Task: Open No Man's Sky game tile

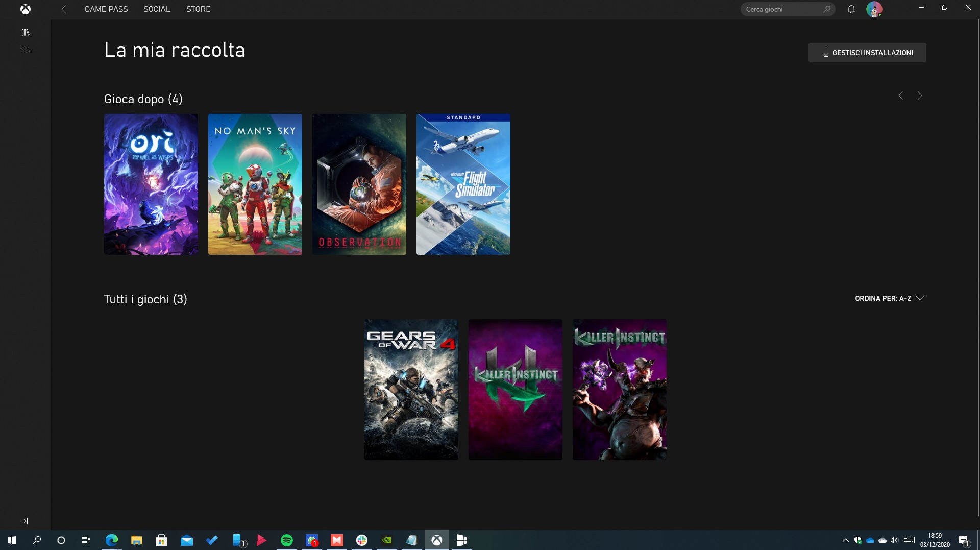Action: coord(255,184)
